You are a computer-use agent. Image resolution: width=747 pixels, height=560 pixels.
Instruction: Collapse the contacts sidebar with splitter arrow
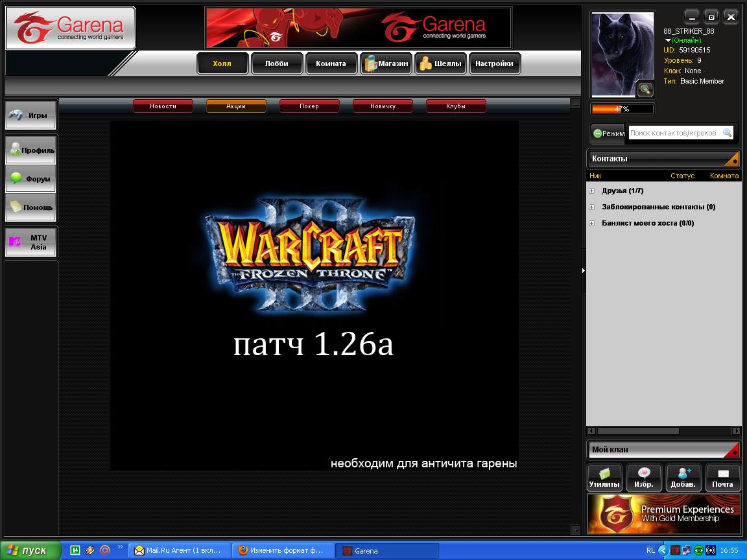click(x=584, y=270)
